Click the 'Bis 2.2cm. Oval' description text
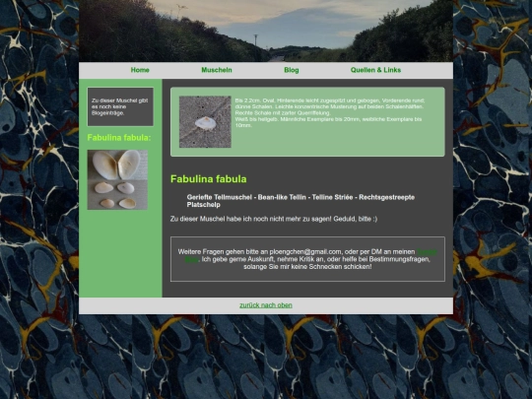The width and height of the screenshot is (532, 399). coord(330,112)
